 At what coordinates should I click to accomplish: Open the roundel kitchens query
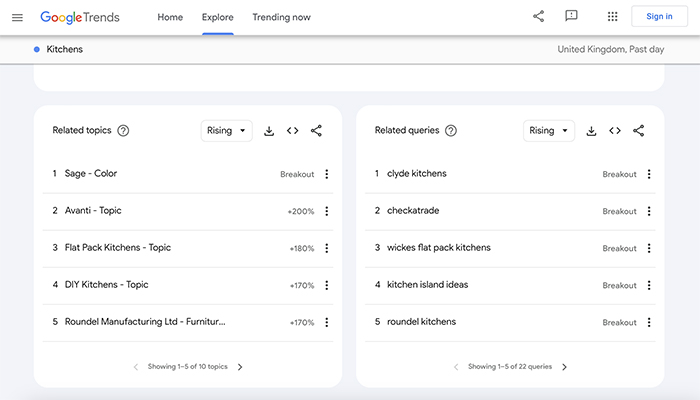coord(421,322)
